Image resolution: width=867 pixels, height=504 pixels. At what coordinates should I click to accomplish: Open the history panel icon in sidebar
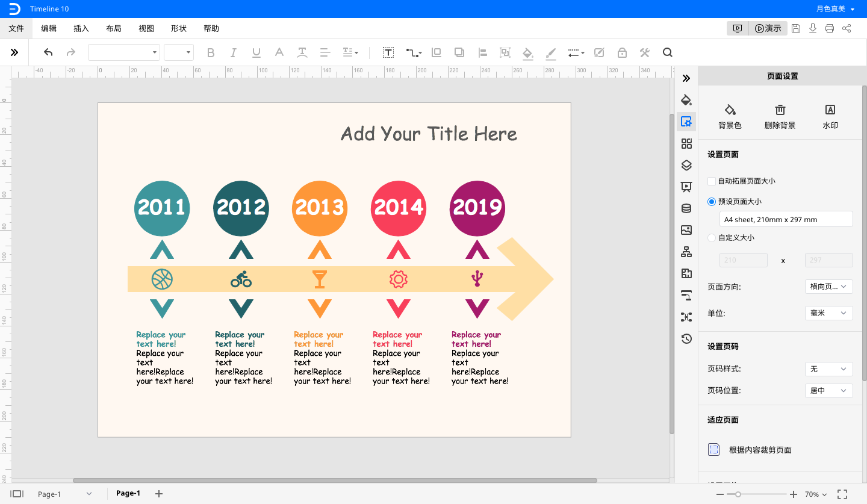pos(686,338)
